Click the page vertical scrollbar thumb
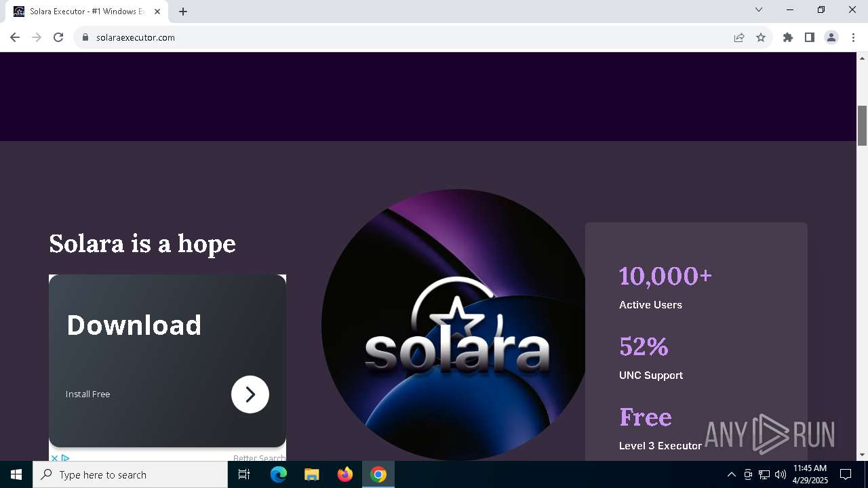The image size is (868, 488). pyautogui.click(x=863, y=125)
